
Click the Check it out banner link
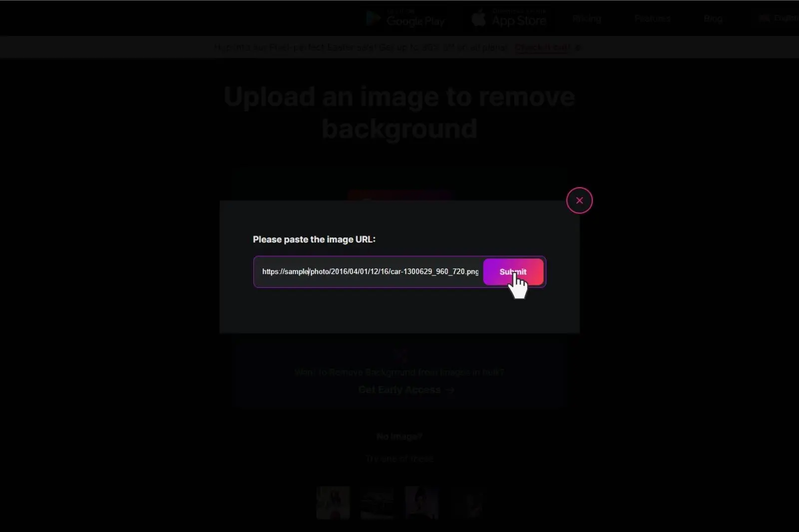coord(542,48)
